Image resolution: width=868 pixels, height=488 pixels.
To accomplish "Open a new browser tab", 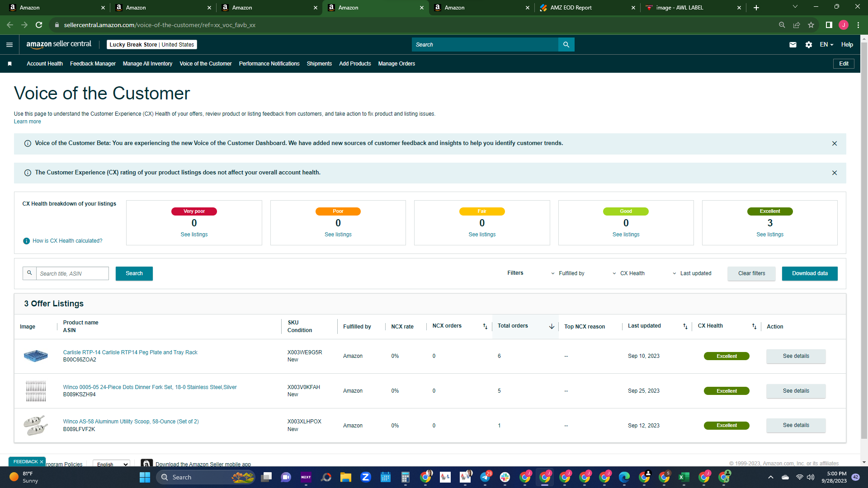I will [756, 8].
